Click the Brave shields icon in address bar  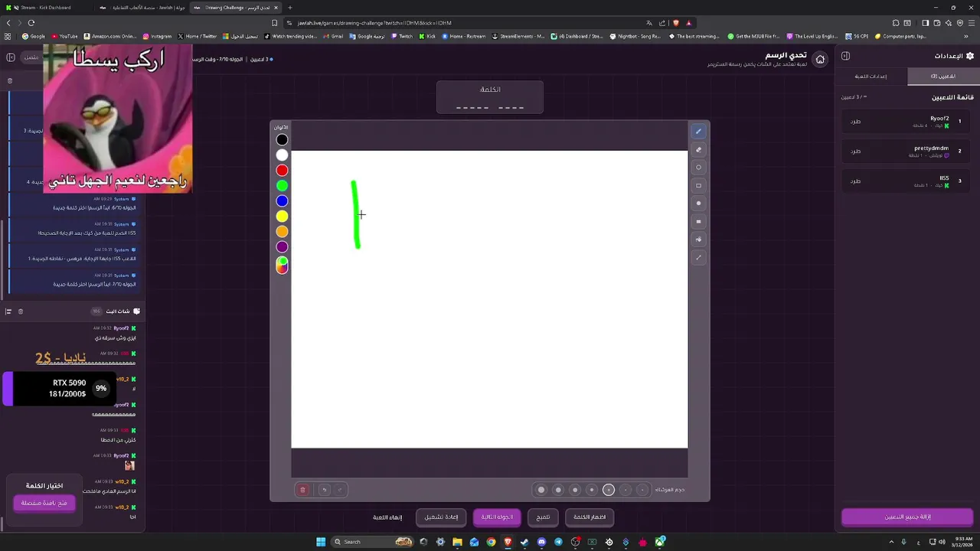[675, 23]
